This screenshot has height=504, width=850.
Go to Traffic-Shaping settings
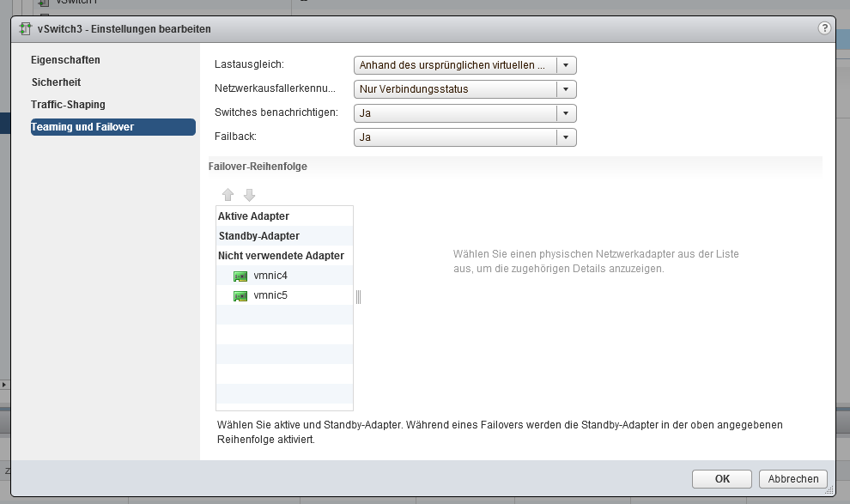[68, 105]
